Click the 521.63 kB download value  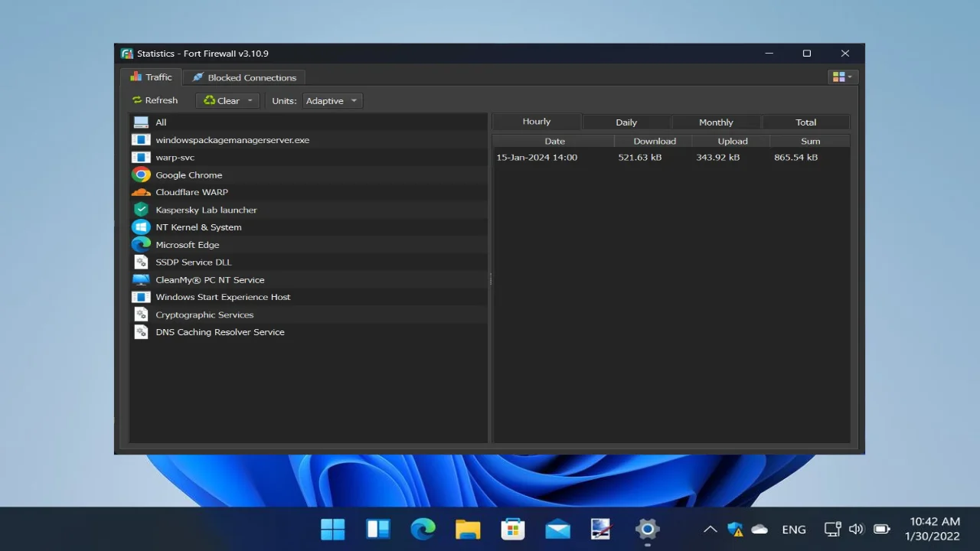tap(640, 158)
